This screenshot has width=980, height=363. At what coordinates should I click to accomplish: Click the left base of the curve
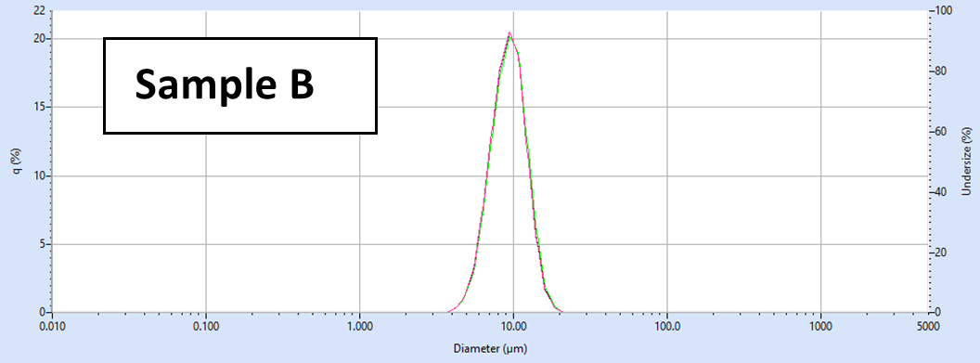pyautogui.click(x=450, y=311)
